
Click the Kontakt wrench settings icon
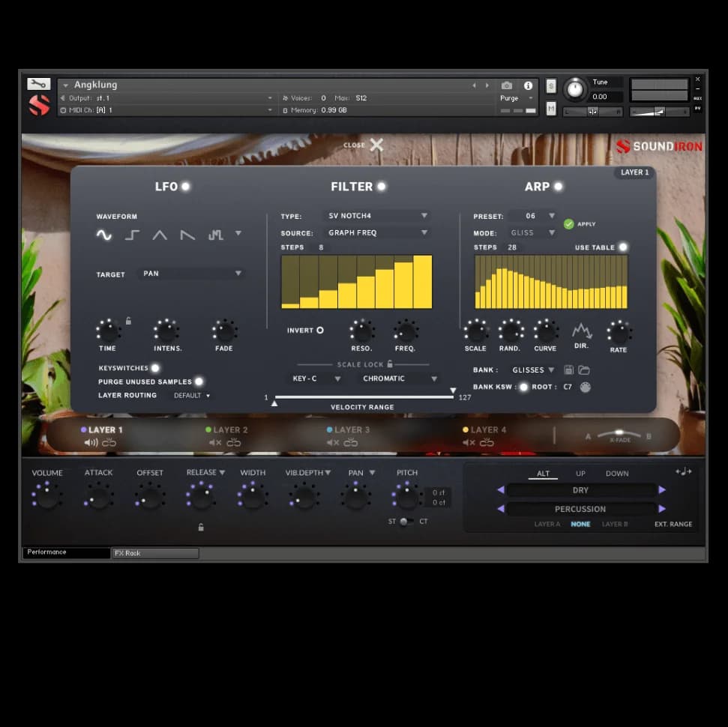(38, 84)
